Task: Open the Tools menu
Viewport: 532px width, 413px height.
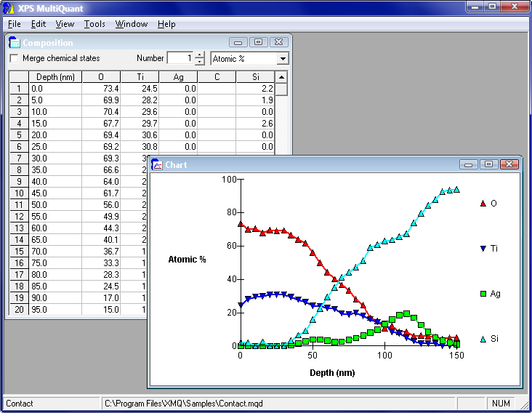Action: tap(94, 24)
